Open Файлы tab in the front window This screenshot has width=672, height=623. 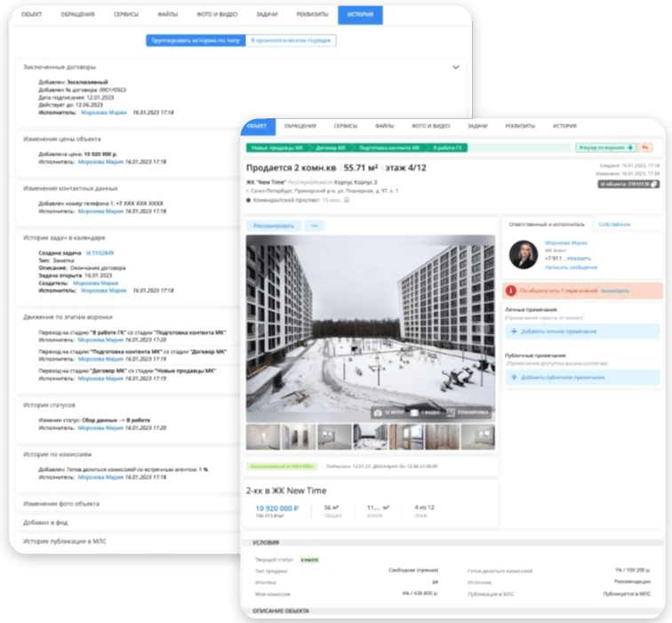(384, 126)
